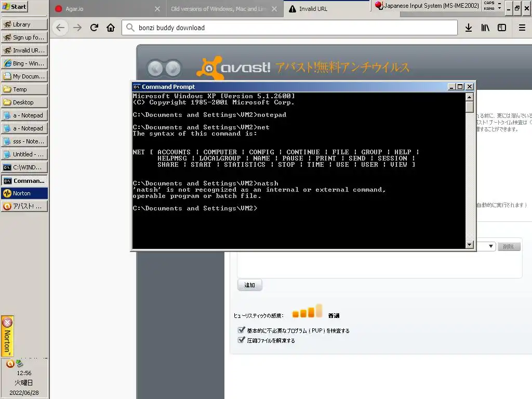This screenshot has width=532, height=399.
Task: Click the avast tray icon
Action: (10, 364)
